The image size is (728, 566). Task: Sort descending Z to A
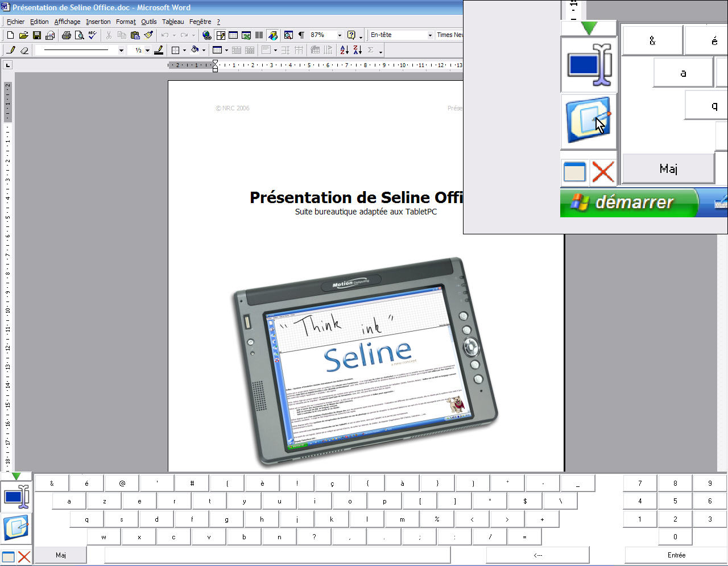coord(357,50)
